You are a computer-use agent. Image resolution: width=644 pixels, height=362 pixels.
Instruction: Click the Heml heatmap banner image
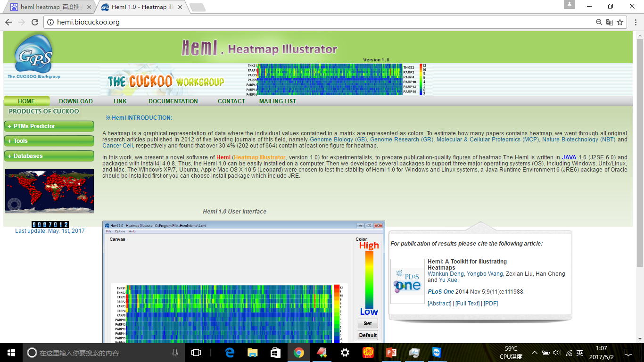(x=337, y=80)
